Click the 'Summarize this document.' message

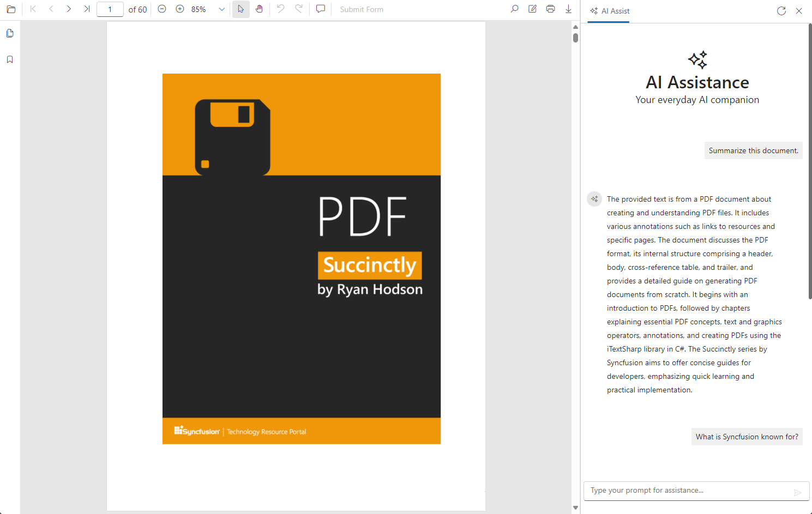[754, 150]
